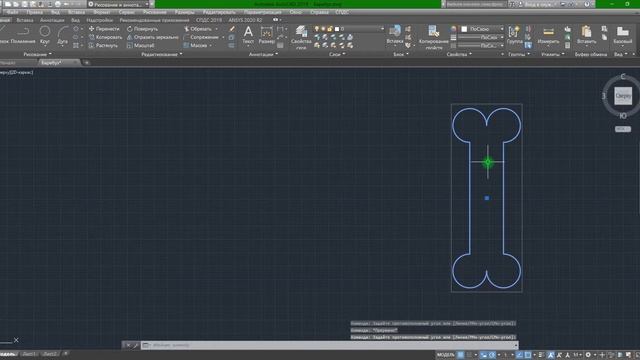
Task: Click the layer color white swatch
Action: tap(337, 29)
